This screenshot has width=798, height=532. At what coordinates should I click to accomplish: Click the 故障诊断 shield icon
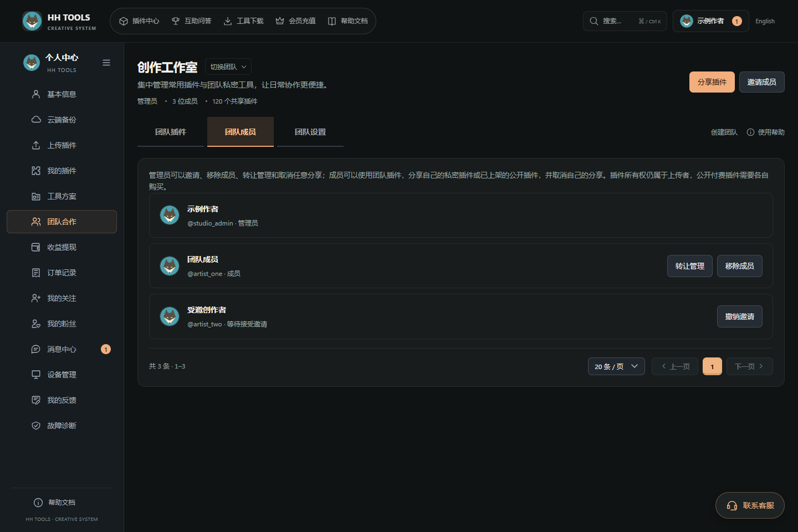[x=36, y=426]
